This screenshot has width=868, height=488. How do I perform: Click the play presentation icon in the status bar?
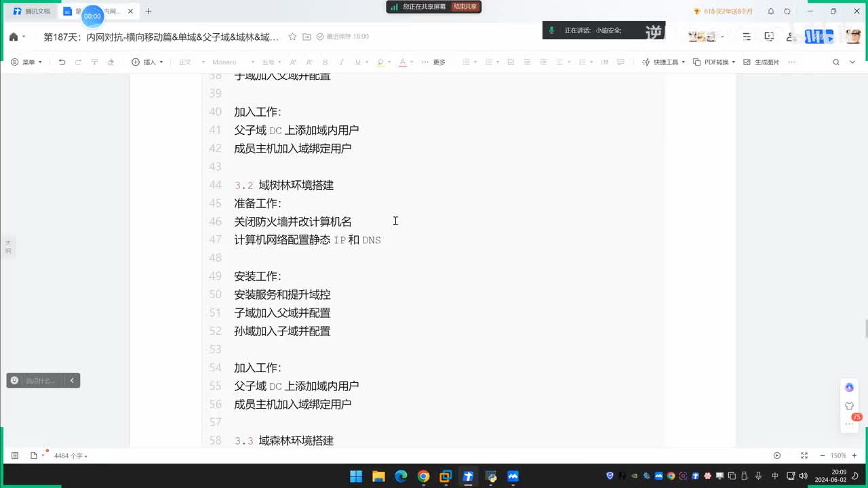[x=777, y=455]
